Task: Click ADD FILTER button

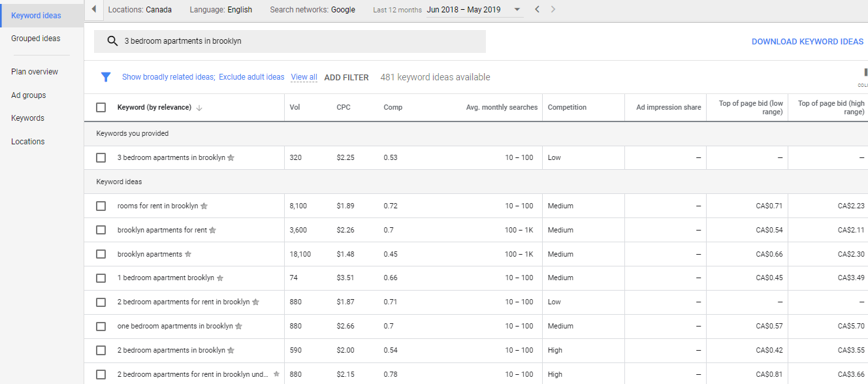Action: [346, 77]
